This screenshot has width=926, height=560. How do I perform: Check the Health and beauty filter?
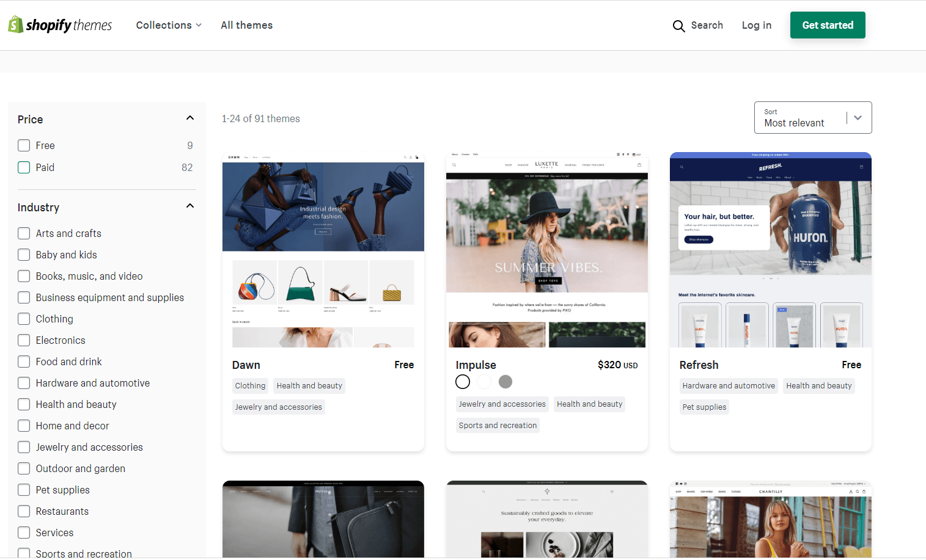(23, 404)
